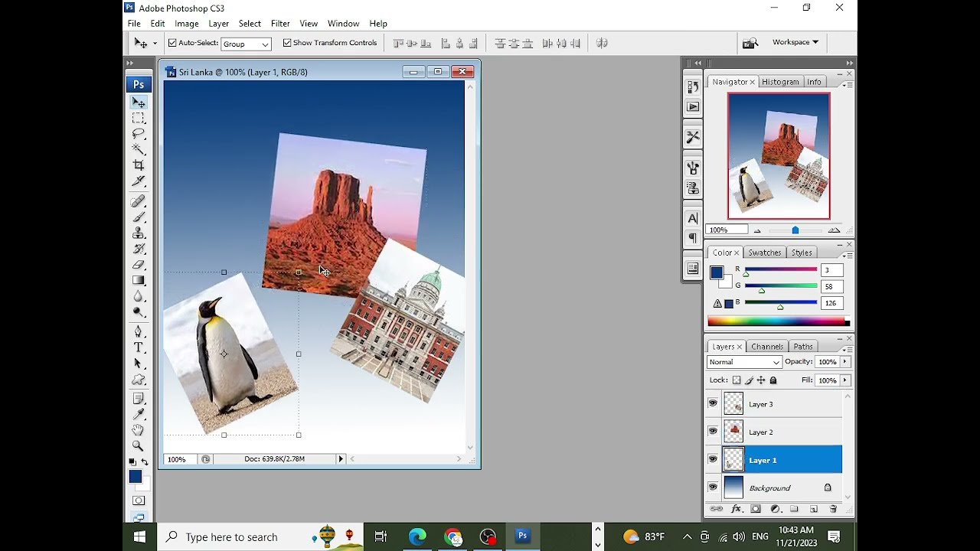Select the Slice tool
Screen dimensions: 980x551
point(139,181)
